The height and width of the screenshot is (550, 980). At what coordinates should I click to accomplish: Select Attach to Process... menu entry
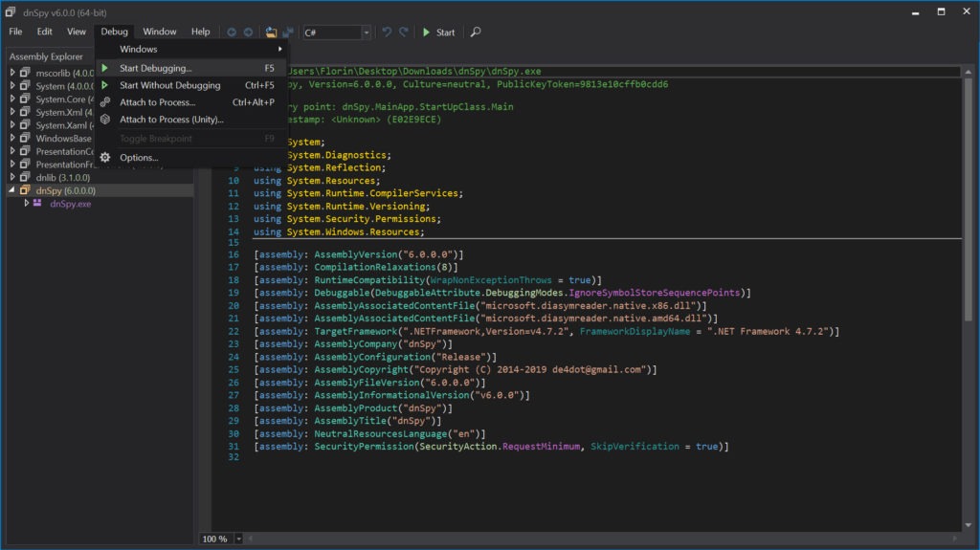[x=191, y=102]
